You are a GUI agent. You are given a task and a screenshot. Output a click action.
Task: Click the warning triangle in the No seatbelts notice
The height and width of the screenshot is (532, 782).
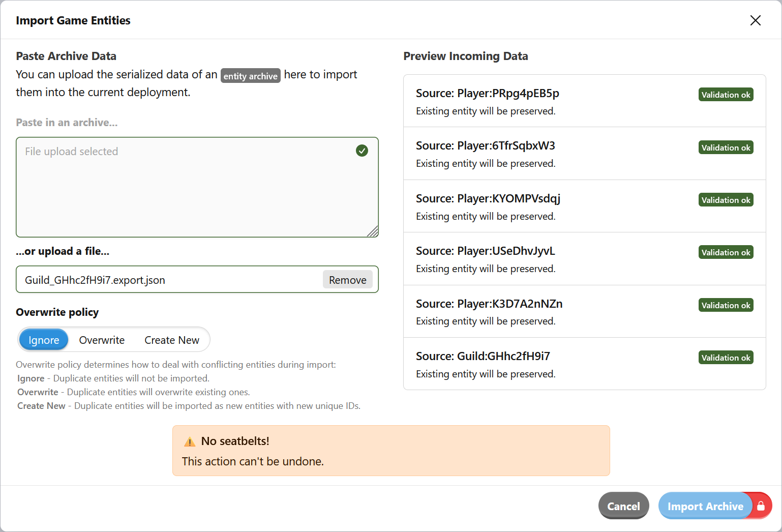(190, 441)
